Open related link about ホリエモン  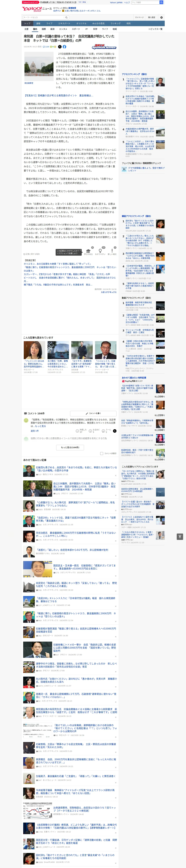click(57, 264)
